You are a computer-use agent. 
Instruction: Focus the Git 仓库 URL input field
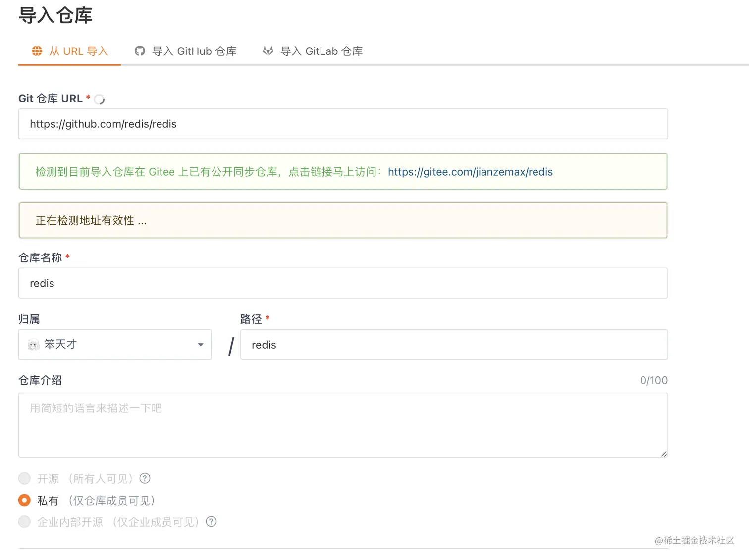(343, 124)
